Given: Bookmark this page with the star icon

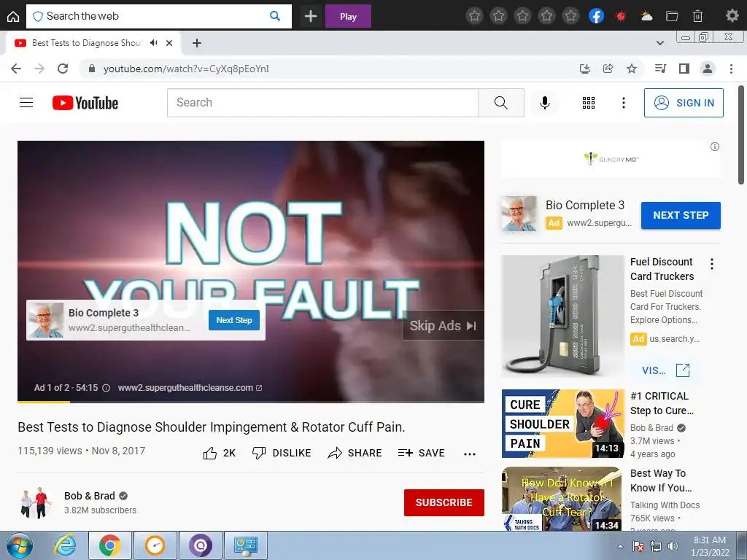Looking at the screenshot, I should (632, 69).
